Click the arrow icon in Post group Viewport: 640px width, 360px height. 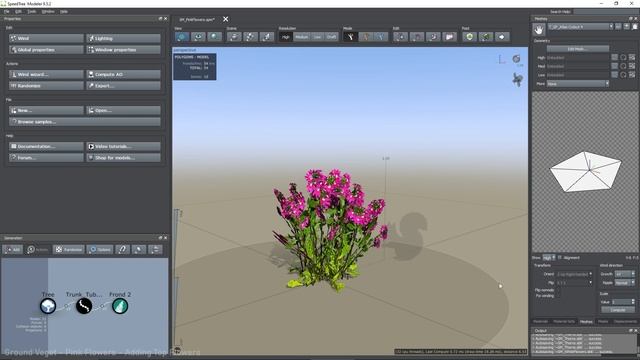502,37
